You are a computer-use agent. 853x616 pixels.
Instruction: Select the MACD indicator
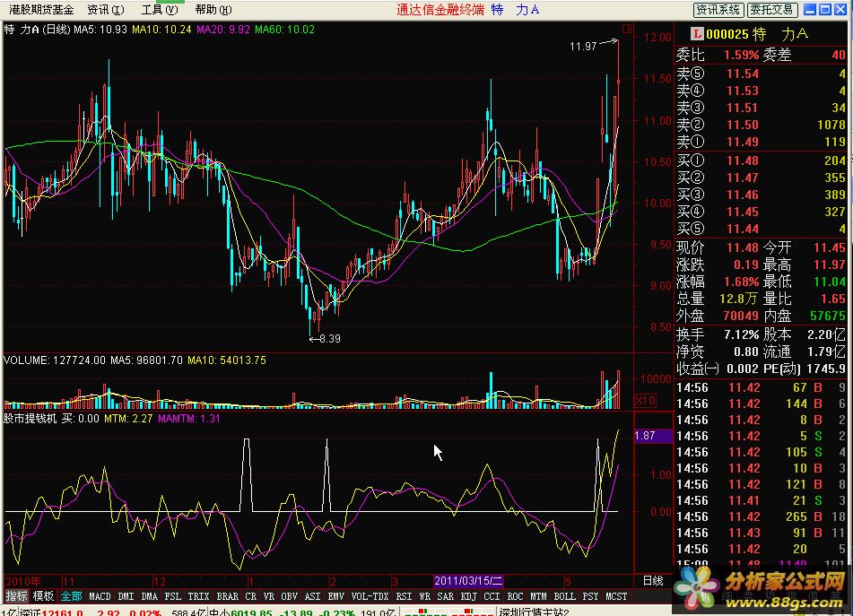[100, 596]
